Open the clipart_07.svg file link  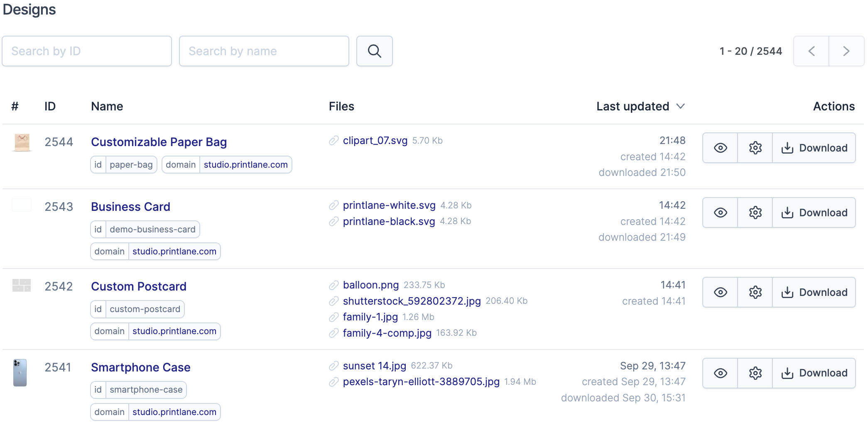click(375, 141)
